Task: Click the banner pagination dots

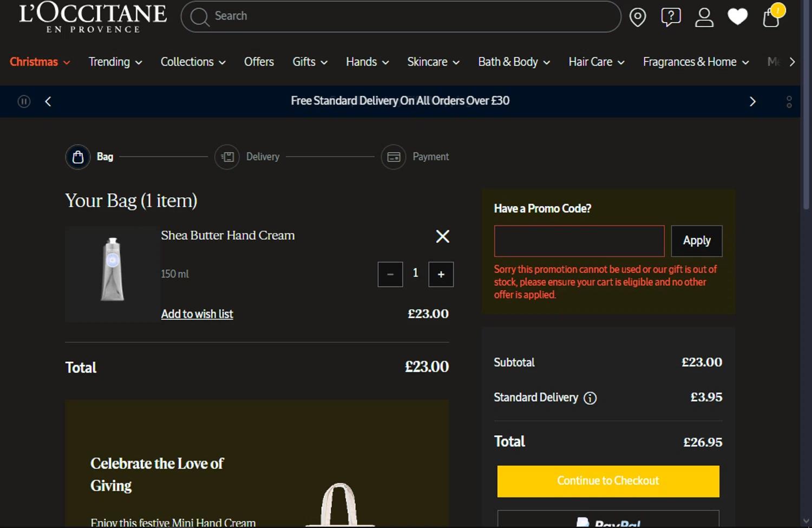Action: click(789, 102)
